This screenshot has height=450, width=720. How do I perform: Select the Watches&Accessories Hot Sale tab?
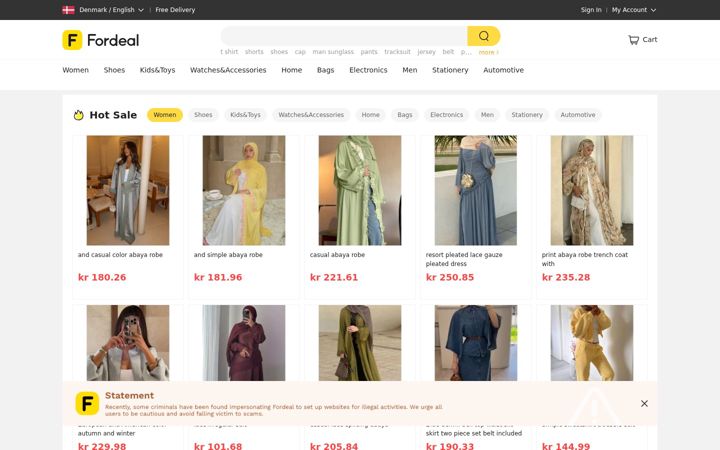(311, 115)
